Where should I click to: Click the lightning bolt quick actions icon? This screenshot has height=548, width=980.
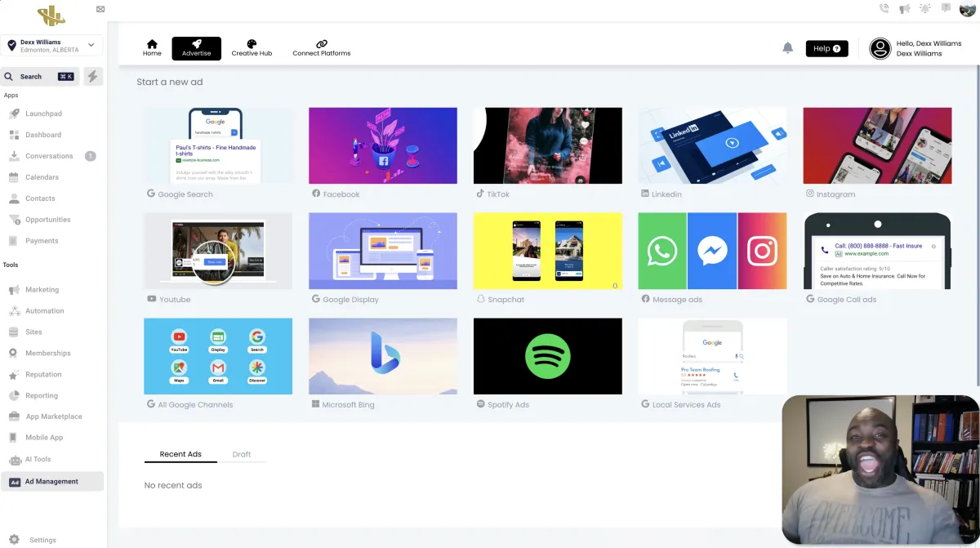click(x=93, y=77)
